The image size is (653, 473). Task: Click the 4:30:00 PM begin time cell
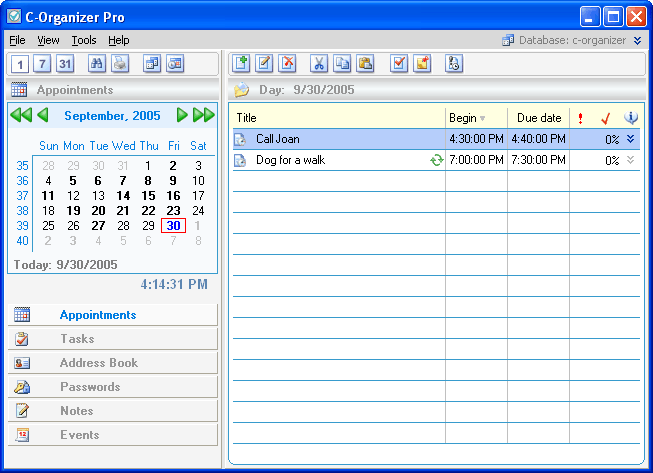point(476,139)
